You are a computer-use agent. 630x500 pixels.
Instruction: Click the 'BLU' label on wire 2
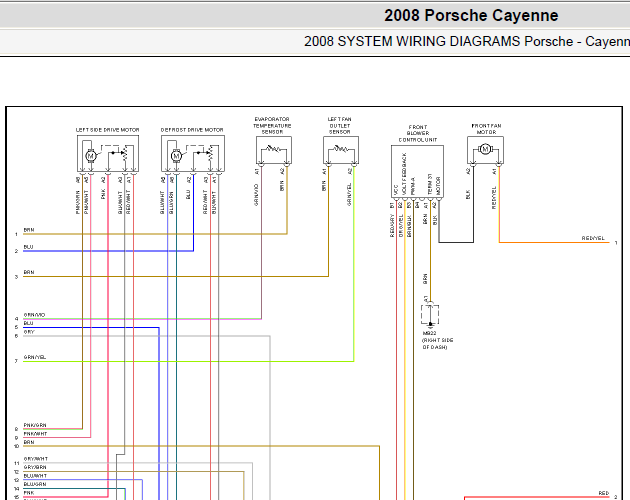(x=28, y=247)
